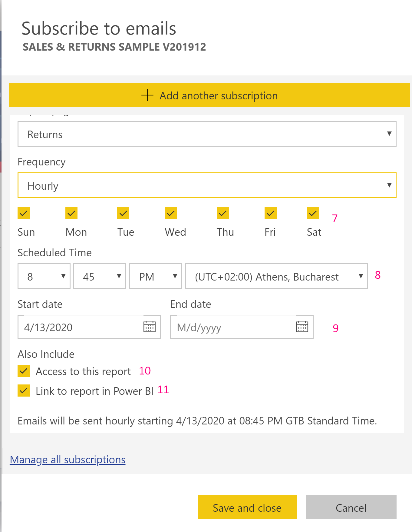
Task: Uncheck Link to report in Power BI
Action: click(x=24, y=391)
